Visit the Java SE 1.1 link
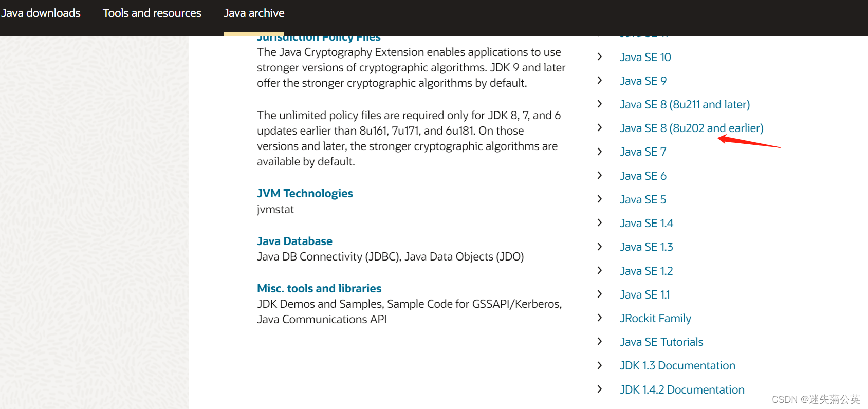Viewport: 868px width, 409px height. (x=645, y=294)
